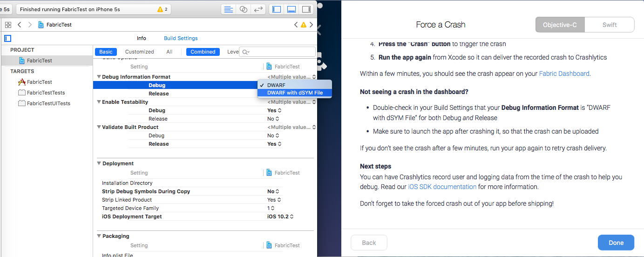Toggle the Debug area panel

(291, 9)
